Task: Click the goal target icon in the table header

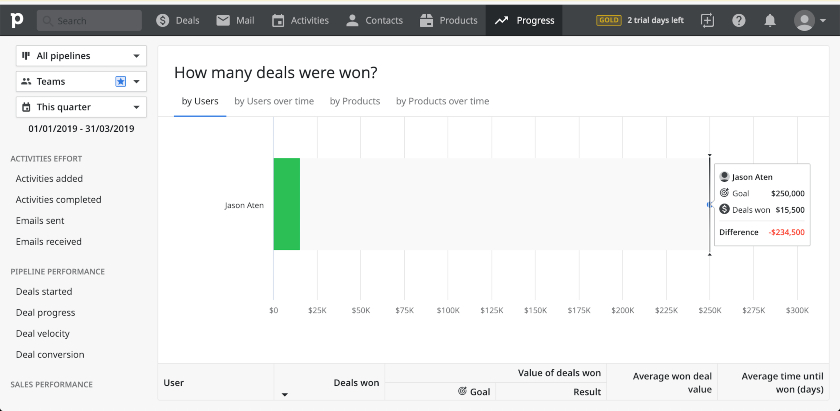Action: (462, 391)
